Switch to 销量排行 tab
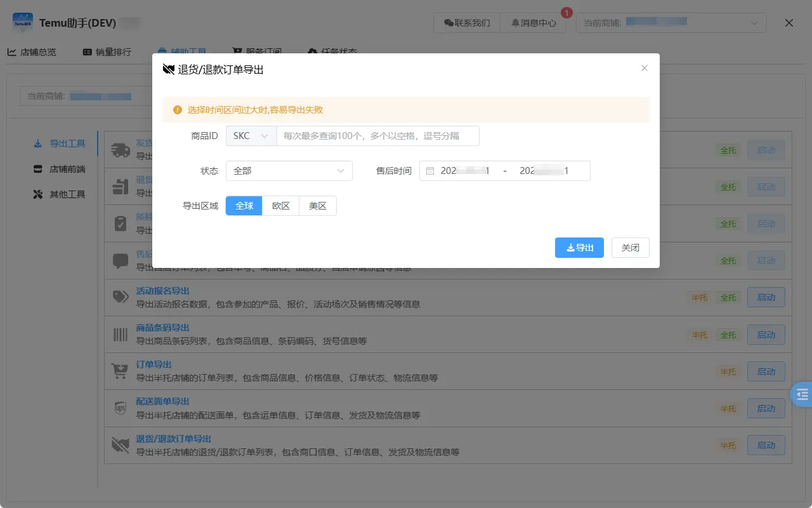 (x=107, y=52)
